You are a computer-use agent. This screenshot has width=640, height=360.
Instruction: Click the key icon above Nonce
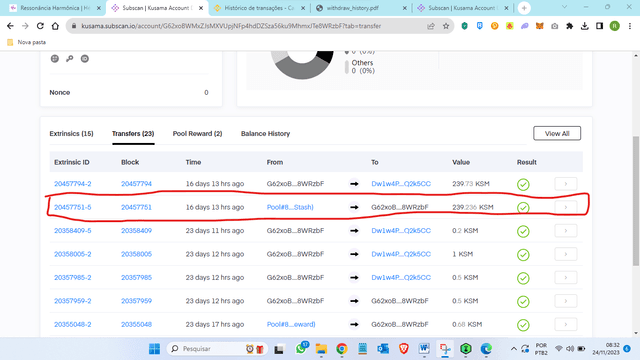[70, 58]
